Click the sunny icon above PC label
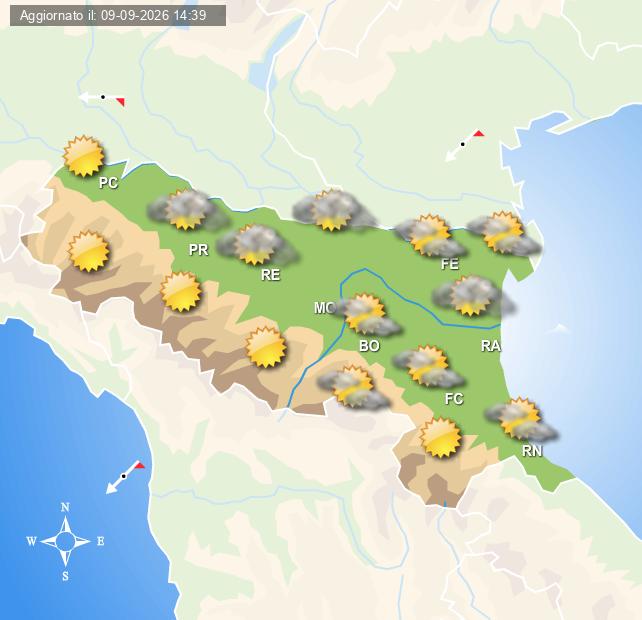Image resolution: width=642 pixels, height=620 pixels. 84,156
